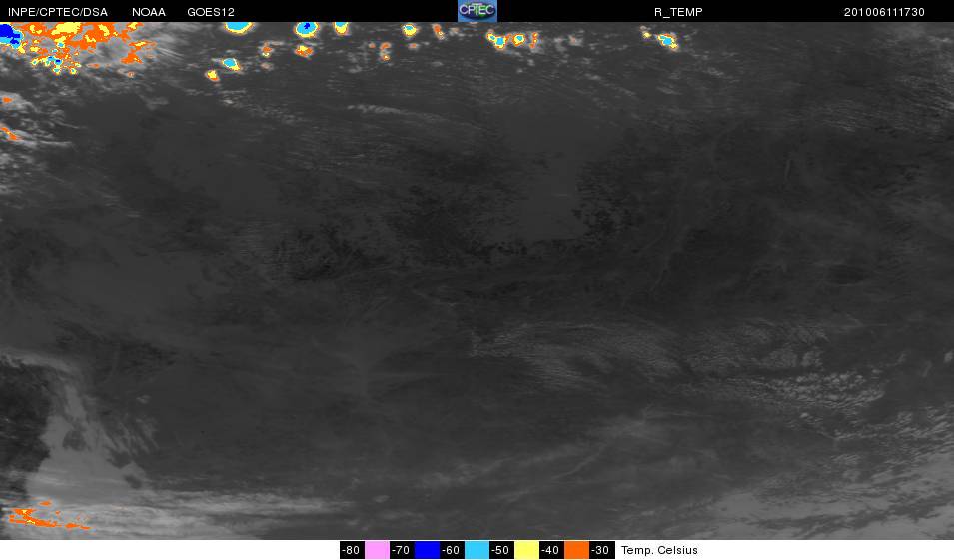Click the -60 legend value
This screenshot has height=560, width=954.
click(x=451, y=550)
